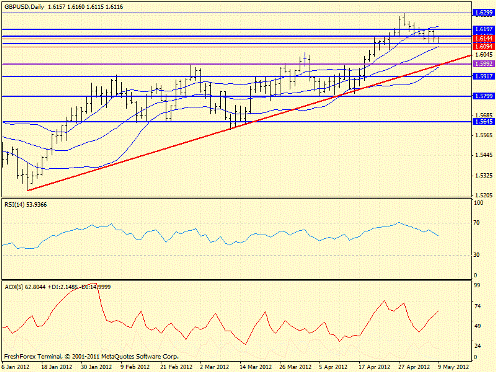496x372 pixels.
Task: Click the 24 level on ADX scale
Action: tap(477, 346)
